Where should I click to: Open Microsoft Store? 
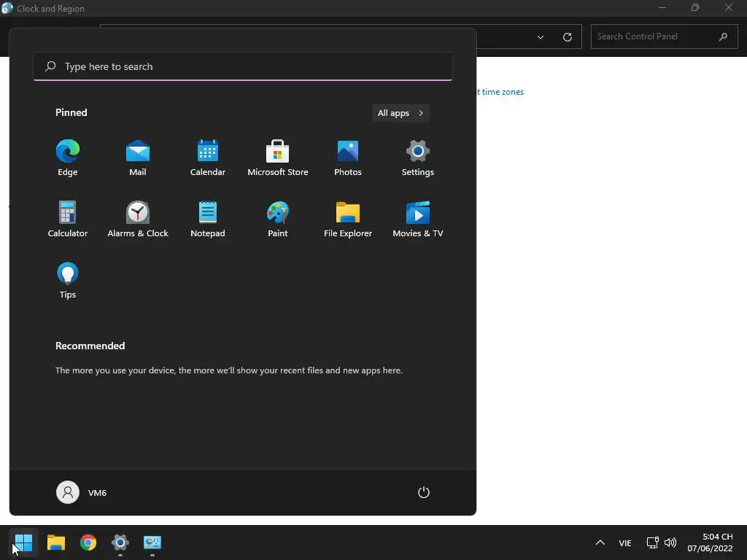(x=278, y=158)
